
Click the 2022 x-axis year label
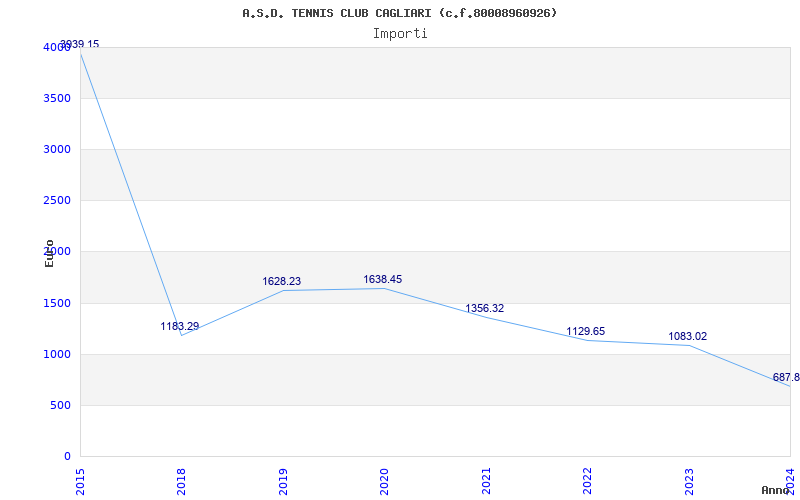[588, 480]
